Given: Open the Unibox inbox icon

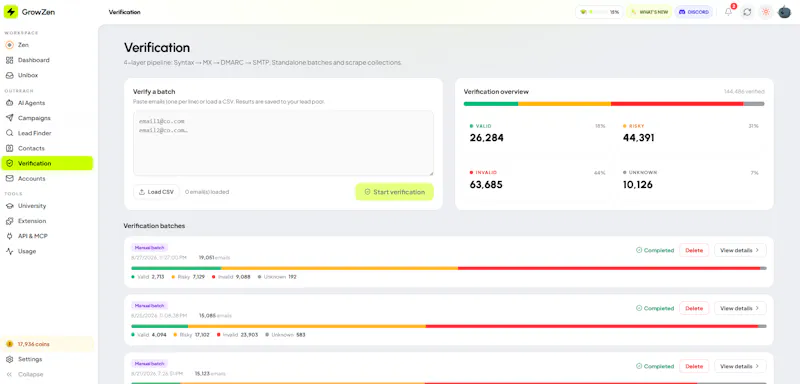Looking at the screenshot, I should click(x=9, y=75).
